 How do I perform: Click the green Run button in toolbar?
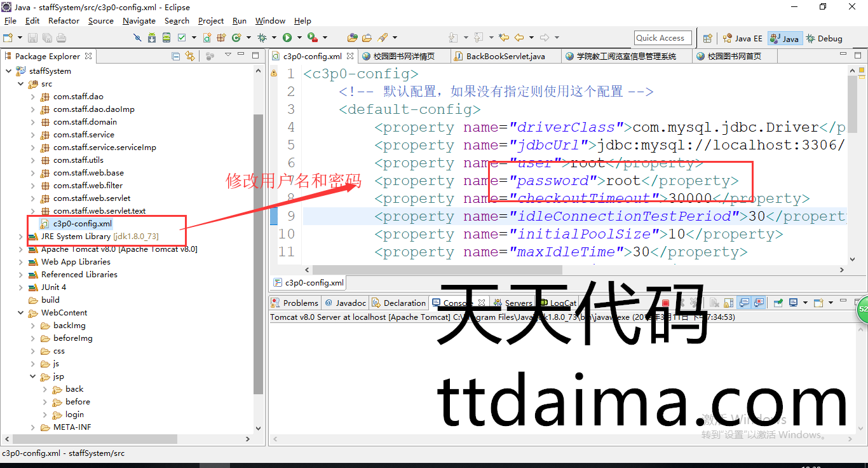tap(287, 38)
